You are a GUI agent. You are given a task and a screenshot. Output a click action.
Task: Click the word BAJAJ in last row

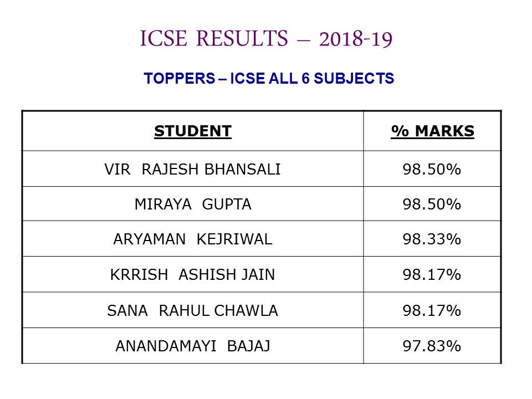(x=249, y=346)
